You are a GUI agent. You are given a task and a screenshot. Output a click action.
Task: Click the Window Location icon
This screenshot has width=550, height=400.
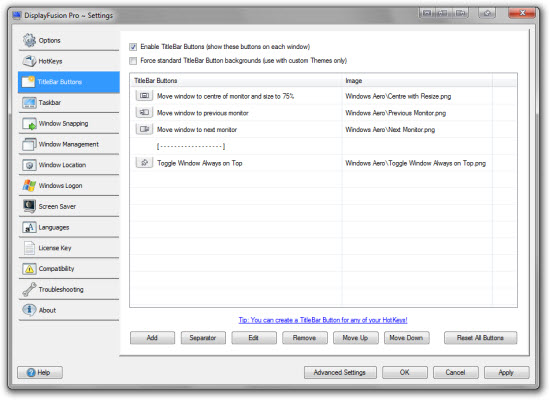(x=29, y=165)
